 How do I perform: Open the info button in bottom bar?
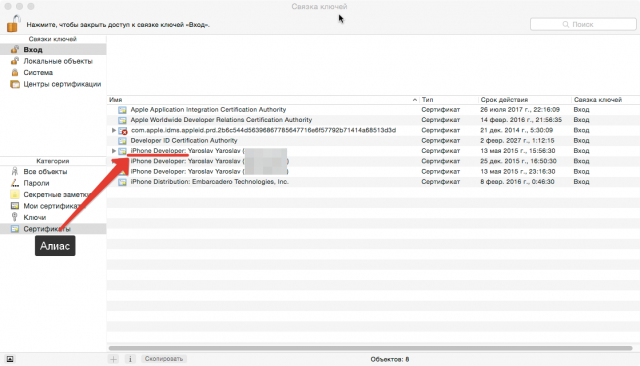(130, 359)
